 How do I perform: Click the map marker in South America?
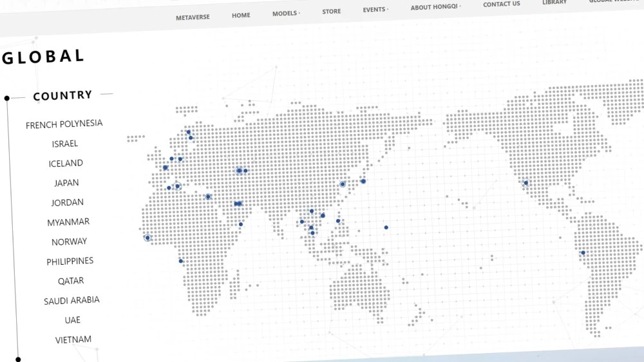pos(583,252)
